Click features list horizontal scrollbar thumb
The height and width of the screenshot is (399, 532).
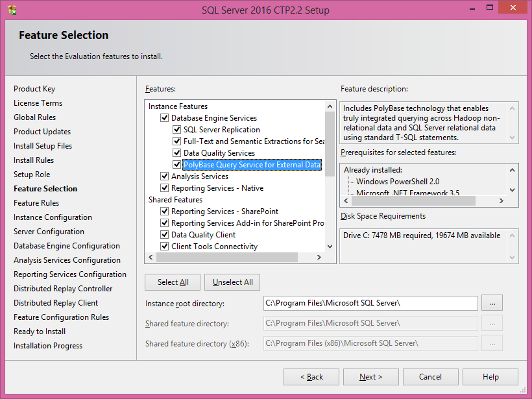point(227,257)
